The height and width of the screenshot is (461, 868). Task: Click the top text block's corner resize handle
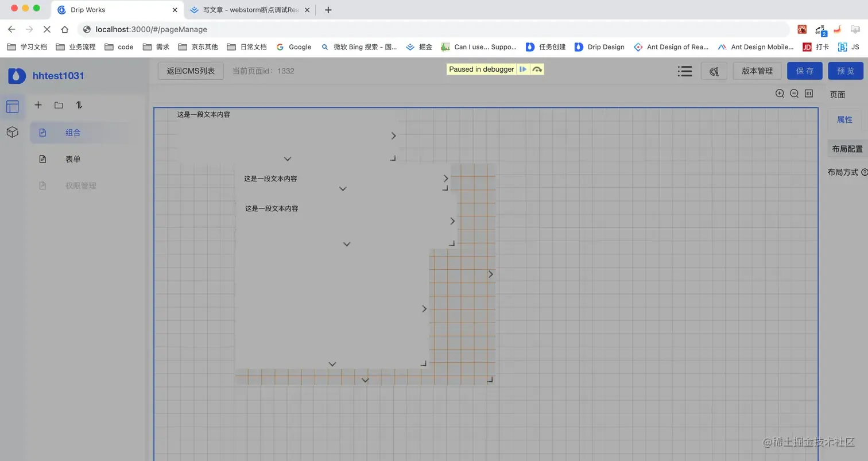pos(393,158)
